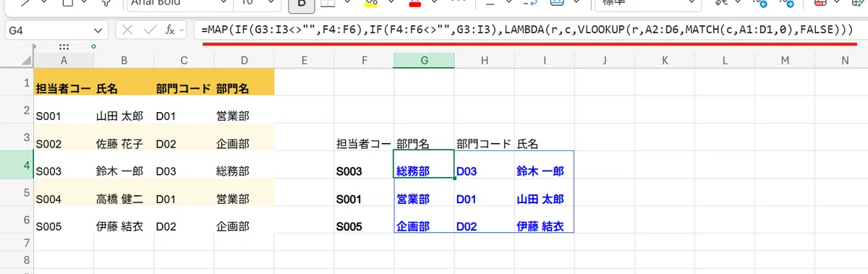Viewport: 868px width, 274px height.
Task: Select column K header
Action: 665,61
